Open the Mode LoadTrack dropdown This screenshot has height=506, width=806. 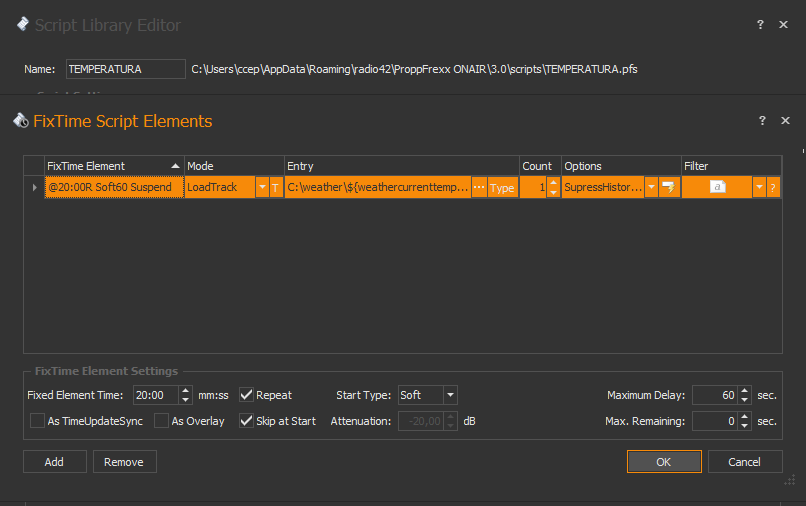click(262, 187)
